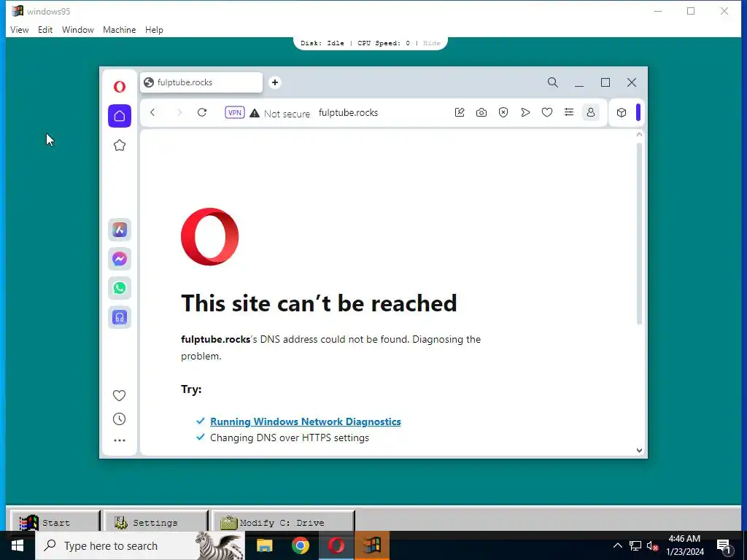Open a new tab with the plus button
The image size is (747, 560).
point(275,82)
